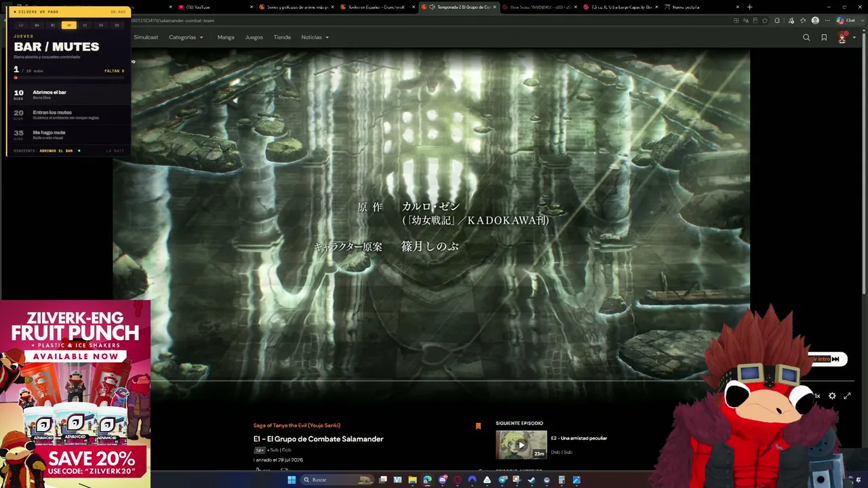Open the Crunchyroll profile avatar menu
868x488 pixels.
coord(842,37)
